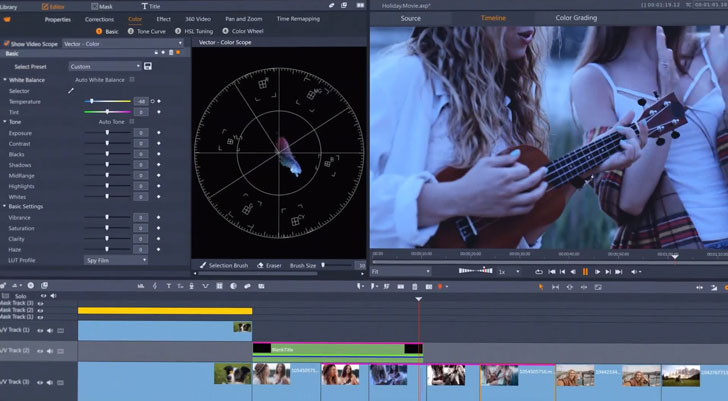Click the speaker icon on A/V Track (2)

[49, 352]
